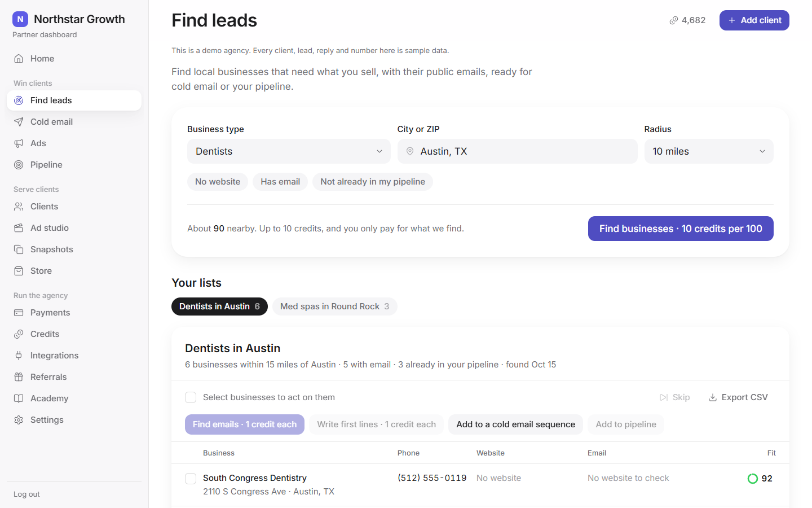Check the South Congress Dentistry row checkbox
Viewport: 812px width, 508px height.
tap(191, 479)
